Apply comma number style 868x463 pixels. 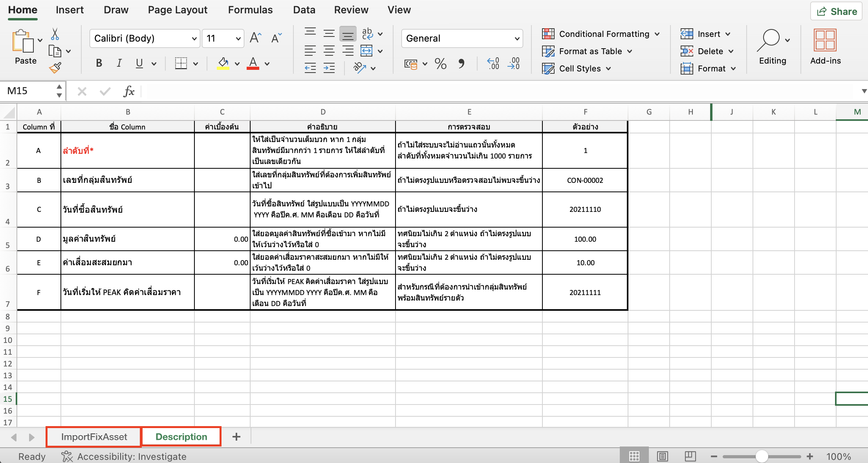coord(462,64)
